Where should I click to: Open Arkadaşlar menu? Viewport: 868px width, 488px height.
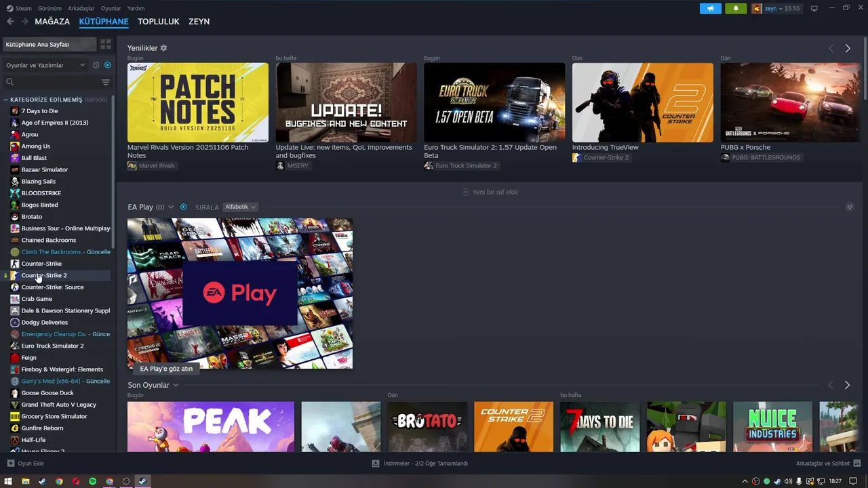(81, 8)
